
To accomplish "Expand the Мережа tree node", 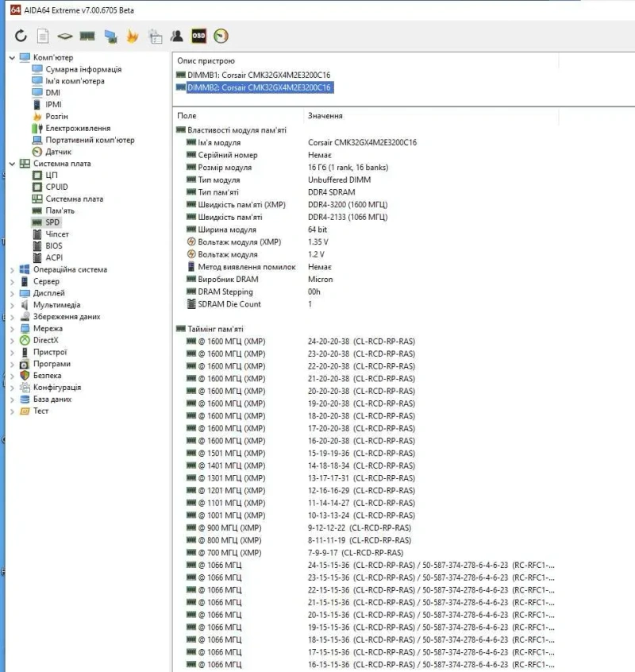I will (x=12, y=329).
